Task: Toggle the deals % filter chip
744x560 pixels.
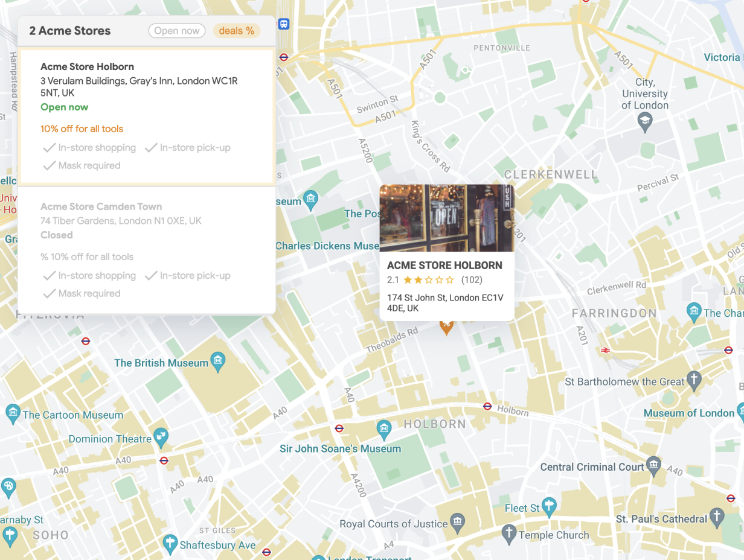Action: pos(237,31)
